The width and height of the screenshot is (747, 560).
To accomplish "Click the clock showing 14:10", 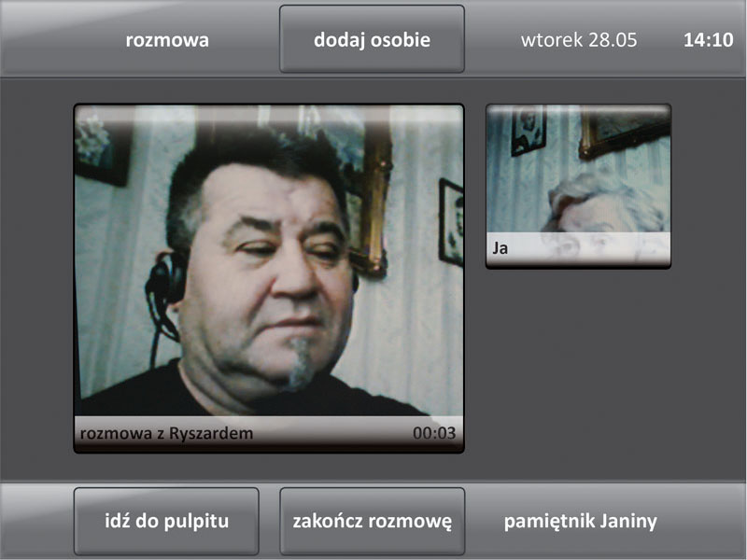I will (x=708, y=40).
